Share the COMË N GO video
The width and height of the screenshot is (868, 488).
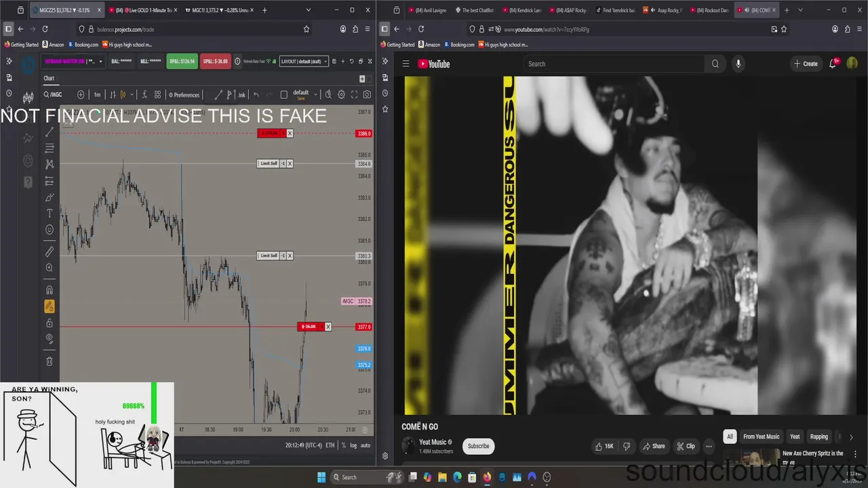point(654,446)
